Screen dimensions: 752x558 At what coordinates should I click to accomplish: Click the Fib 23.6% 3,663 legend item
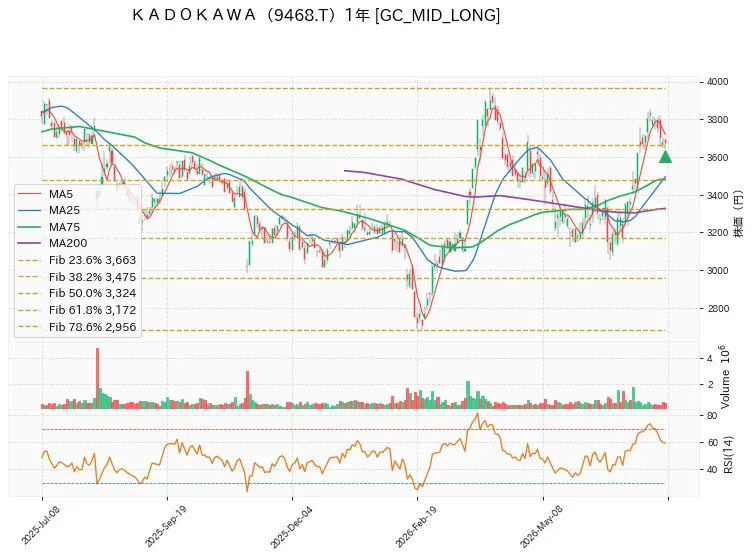coord(77,260)
